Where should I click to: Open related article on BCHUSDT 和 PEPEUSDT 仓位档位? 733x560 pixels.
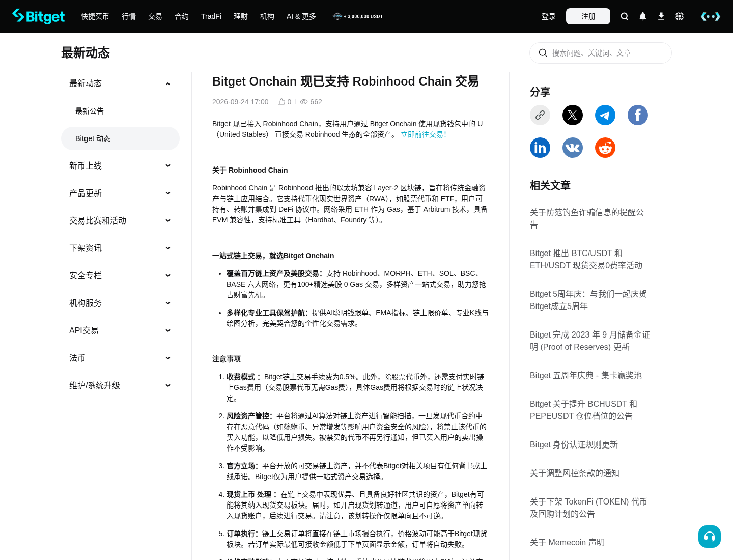(x=583, y=410)
